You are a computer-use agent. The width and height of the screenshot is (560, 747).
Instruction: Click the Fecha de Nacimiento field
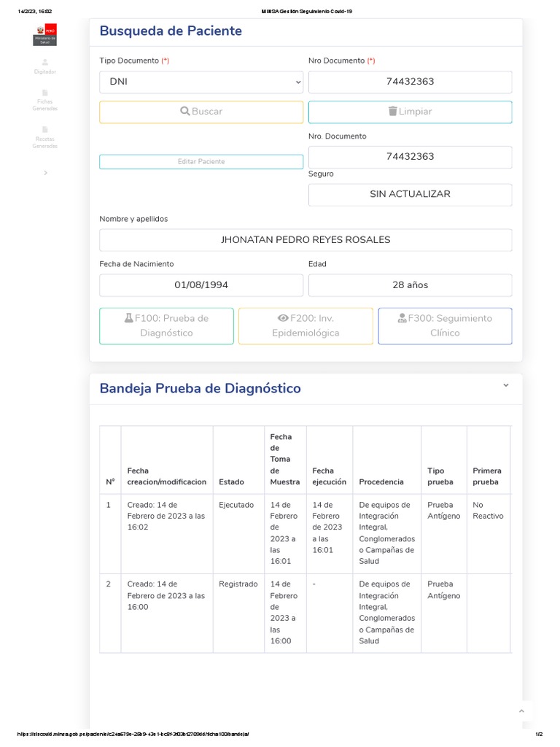201,285
